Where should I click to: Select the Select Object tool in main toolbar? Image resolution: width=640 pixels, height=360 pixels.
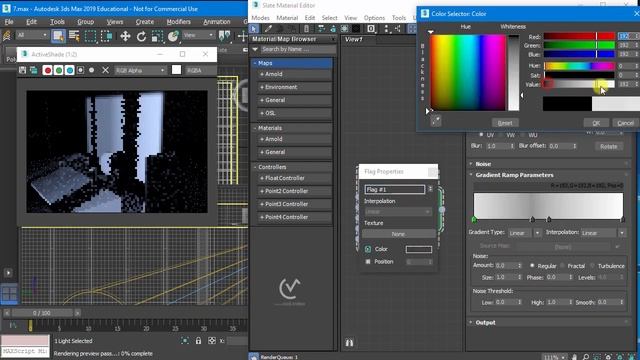click(58, 36)
